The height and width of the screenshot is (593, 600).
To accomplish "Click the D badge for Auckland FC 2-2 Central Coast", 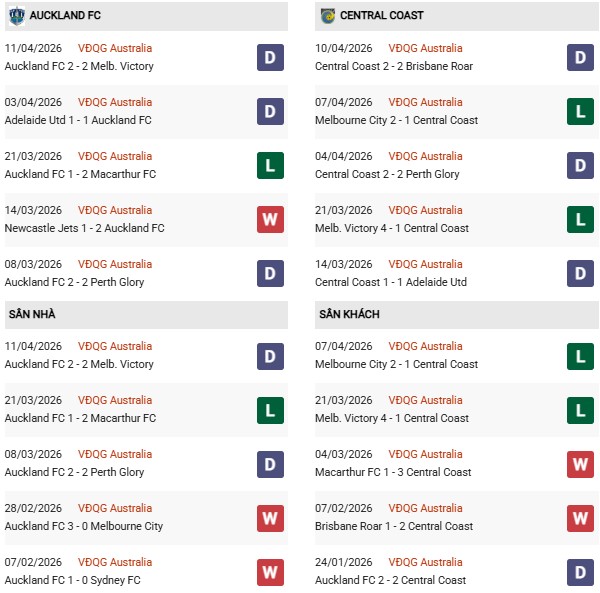I will 582,571.
